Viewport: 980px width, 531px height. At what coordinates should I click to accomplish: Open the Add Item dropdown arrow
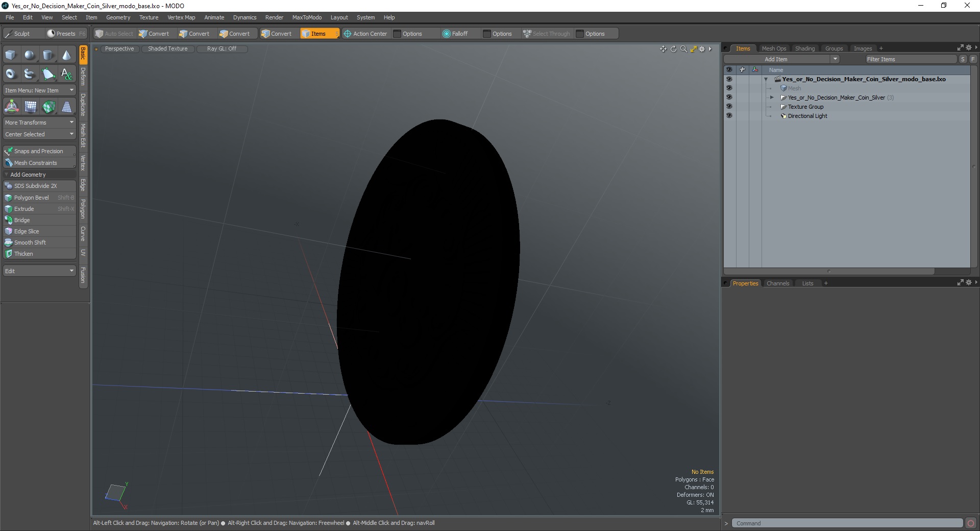pos(835,59)
